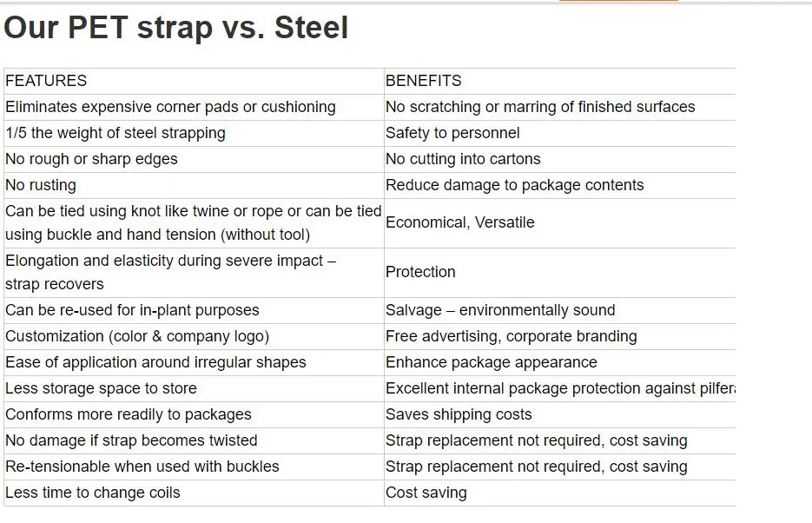Screen dimensions: 812x523
Task: Select the FEATURES column header cell
Action: coord(194,81)
